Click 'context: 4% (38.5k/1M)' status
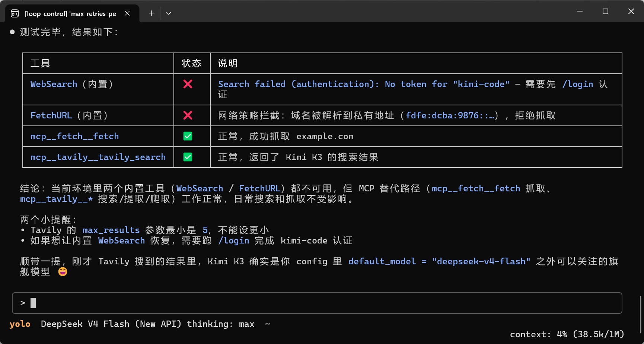Viewport: 644px width, 344px height. click(x=567, y=334)
